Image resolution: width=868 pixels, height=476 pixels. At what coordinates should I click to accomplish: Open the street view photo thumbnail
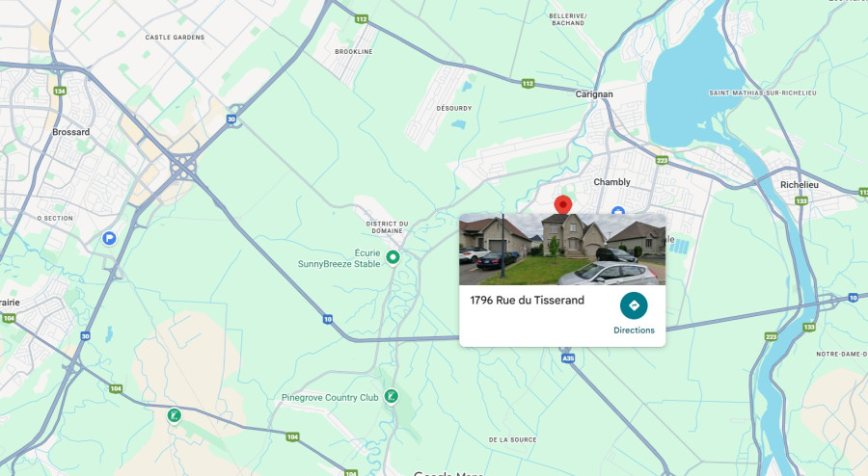click(562, 250)
